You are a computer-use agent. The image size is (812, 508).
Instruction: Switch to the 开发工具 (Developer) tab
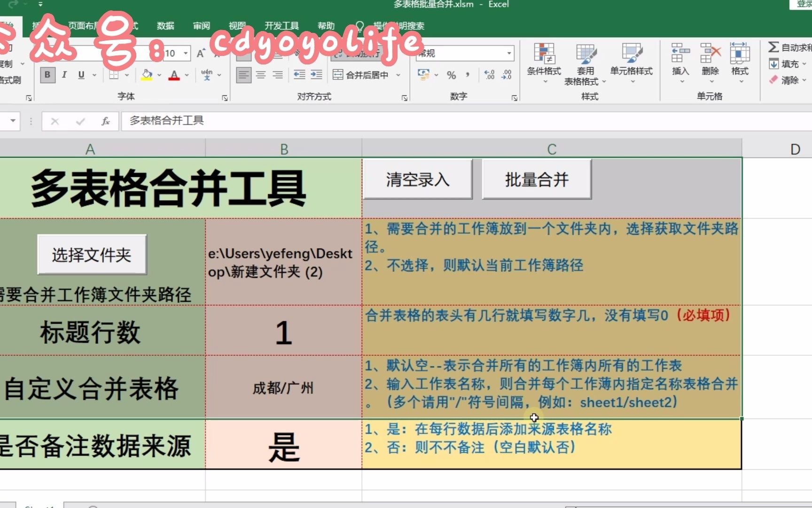[x=282, y=26]
